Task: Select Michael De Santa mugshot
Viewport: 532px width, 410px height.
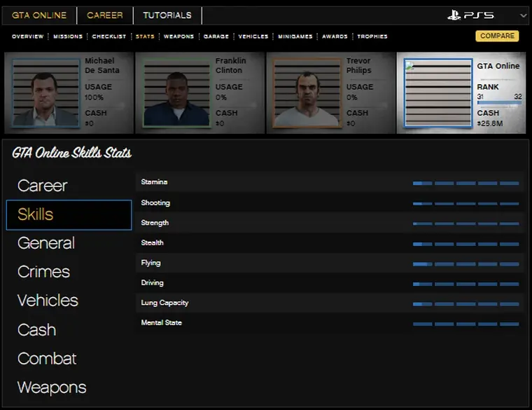Action: point(46,93)
